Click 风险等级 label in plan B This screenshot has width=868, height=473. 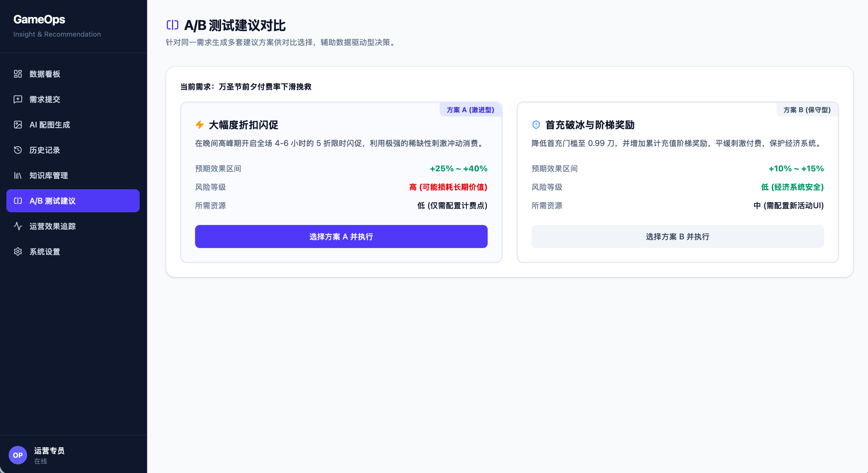coord(547,187)
